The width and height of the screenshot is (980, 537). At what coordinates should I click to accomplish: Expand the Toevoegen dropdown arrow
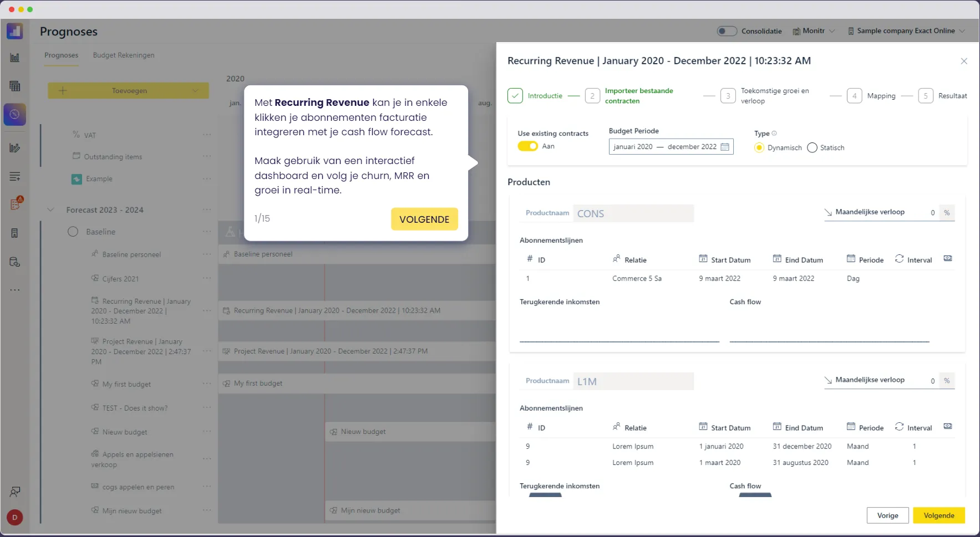(195, 91)
